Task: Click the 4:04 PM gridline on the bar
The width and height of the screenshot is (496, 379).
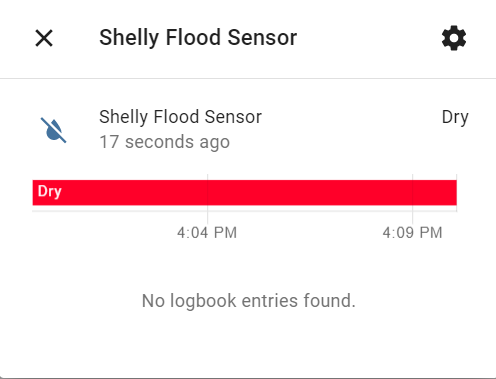Action: point(207,193)
